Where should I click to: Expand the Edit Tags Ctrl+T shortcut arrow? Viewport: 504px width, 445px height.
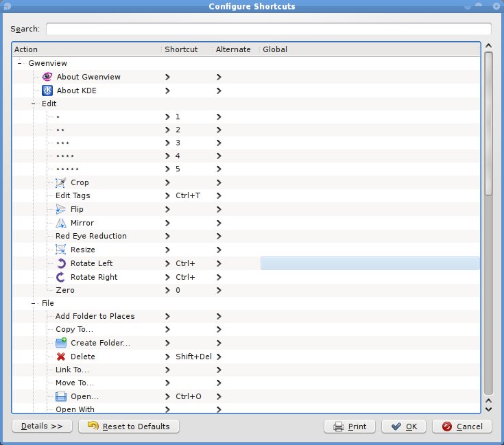point(167,196)
